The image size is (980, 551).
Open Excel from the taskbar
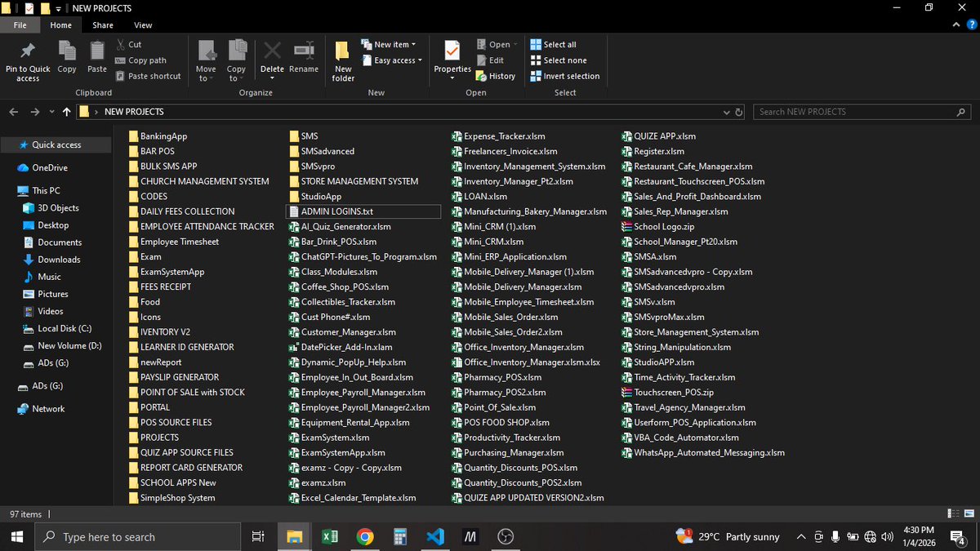pyautogui.click(x=330, y=536)
